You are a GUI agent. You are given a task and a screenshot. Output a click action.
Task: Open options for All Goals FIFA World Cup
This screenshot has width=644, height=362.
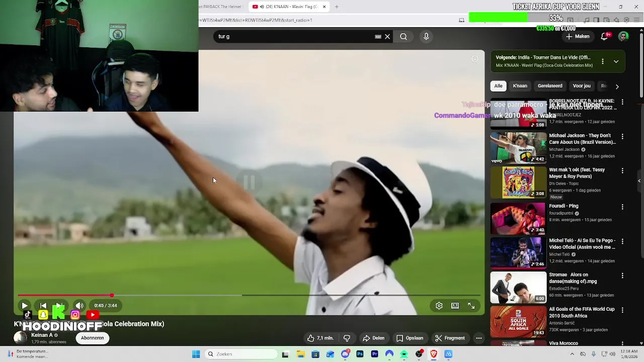622,310
